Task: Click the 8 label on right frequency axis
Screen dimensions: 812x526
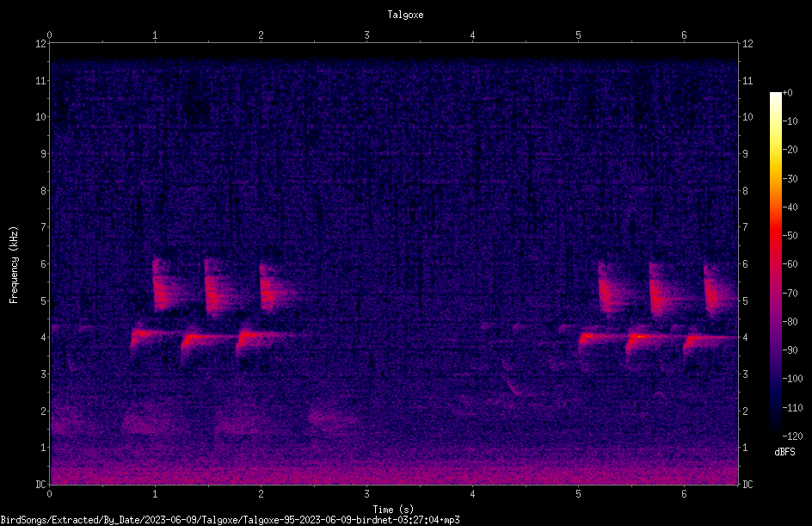Action: pyautogui.click(x=745, y=191)
